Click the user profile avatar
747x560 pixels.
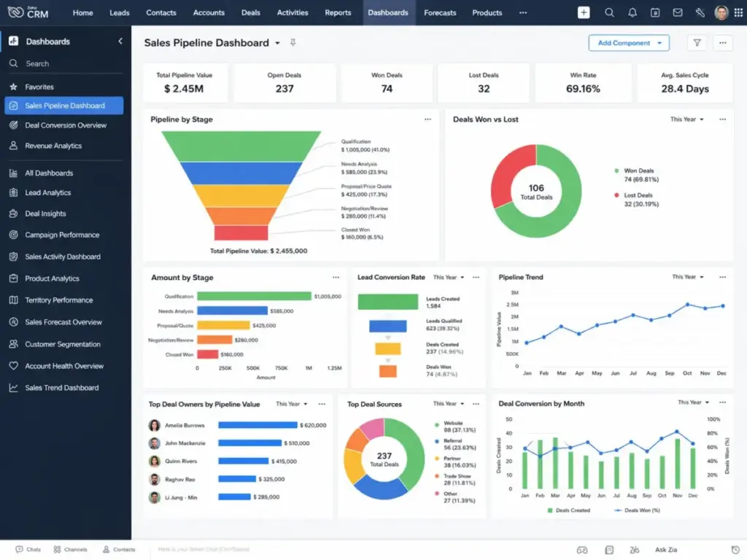721,13
